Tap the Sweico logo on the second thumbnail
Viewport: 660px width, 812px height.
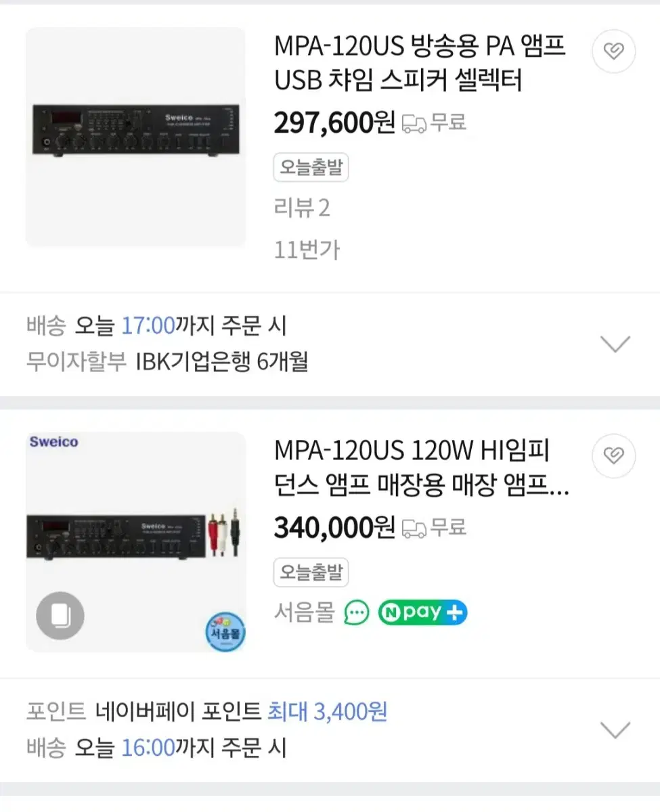[53, 442]
